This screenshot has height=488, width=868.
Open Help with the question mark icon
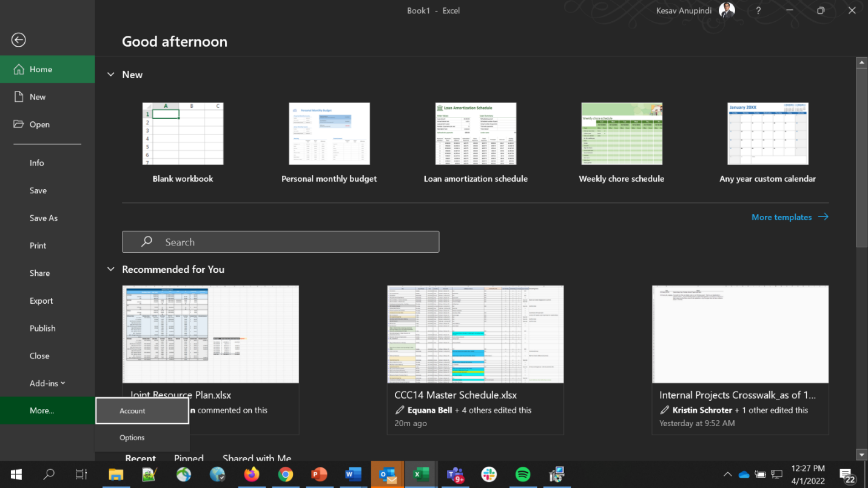(x=758, y=10)
